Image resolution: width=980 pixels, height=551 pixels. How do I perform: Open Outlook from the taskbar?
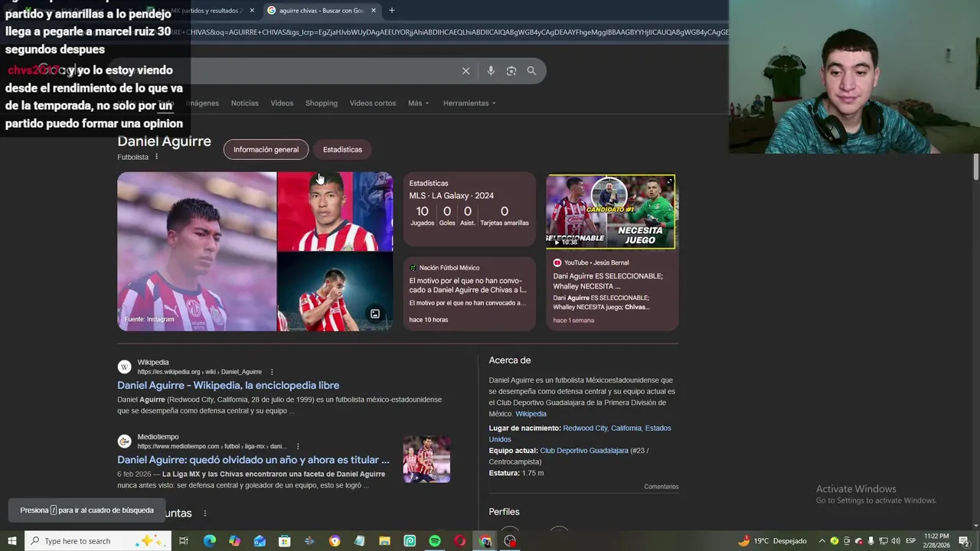pyautogui.click(x=260, y=541)
